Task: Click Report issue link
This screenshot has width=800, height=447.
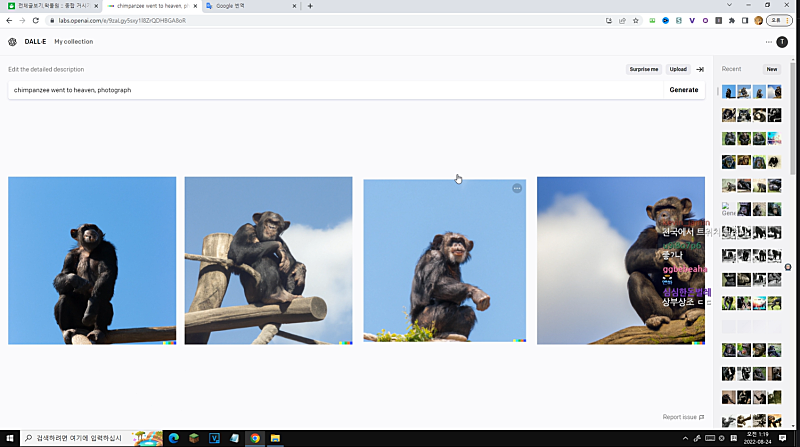Action: point(683,417)
